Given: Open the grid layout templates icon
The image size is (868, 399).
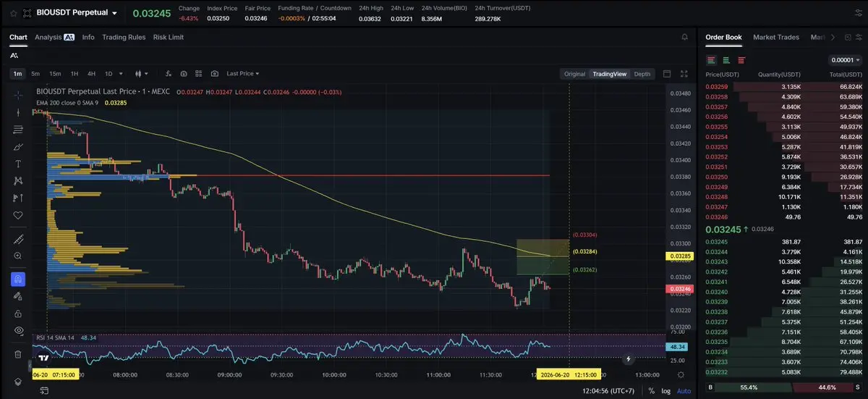Looking at the screenshot, I should pos(199,74).
